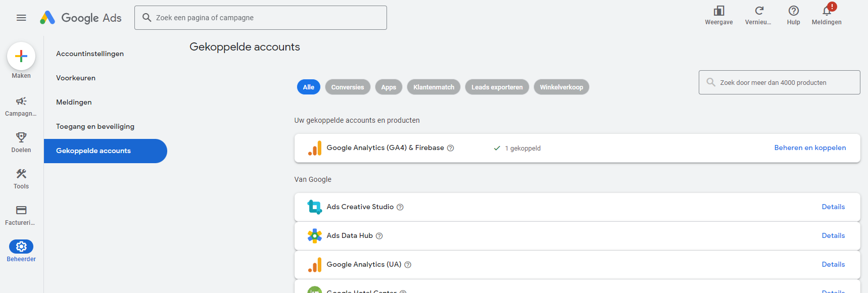Click the Vernieuwen refresh icon

point(759,11)
